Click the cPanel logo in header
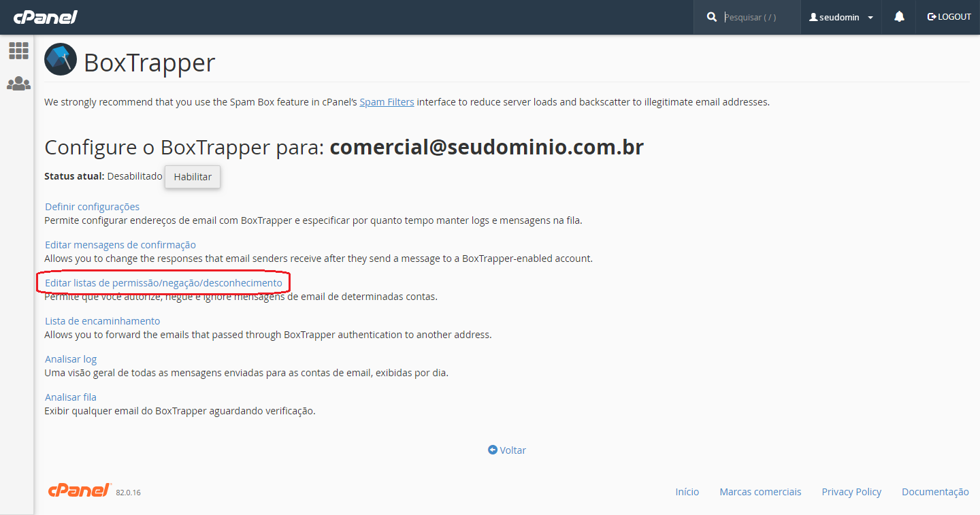Viewport: 980px width, 515px height. [46, 17]
